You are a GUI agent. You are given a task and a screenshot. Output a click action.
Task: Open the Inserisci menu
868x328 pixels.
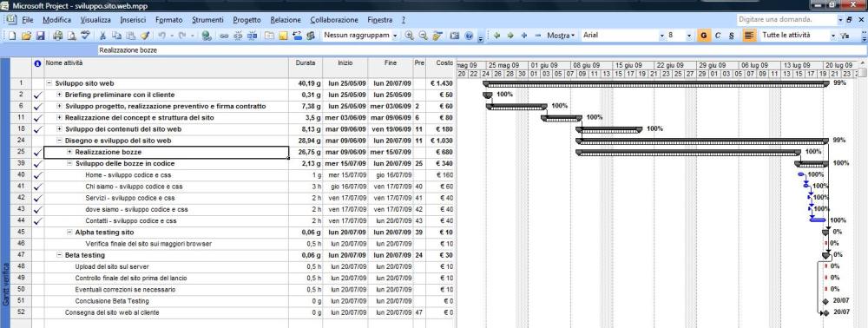133,20
